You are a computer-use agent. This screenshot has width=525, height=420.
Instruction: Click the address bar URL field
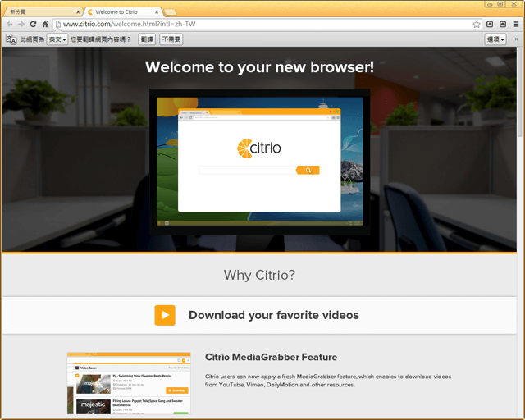[266, 24]
